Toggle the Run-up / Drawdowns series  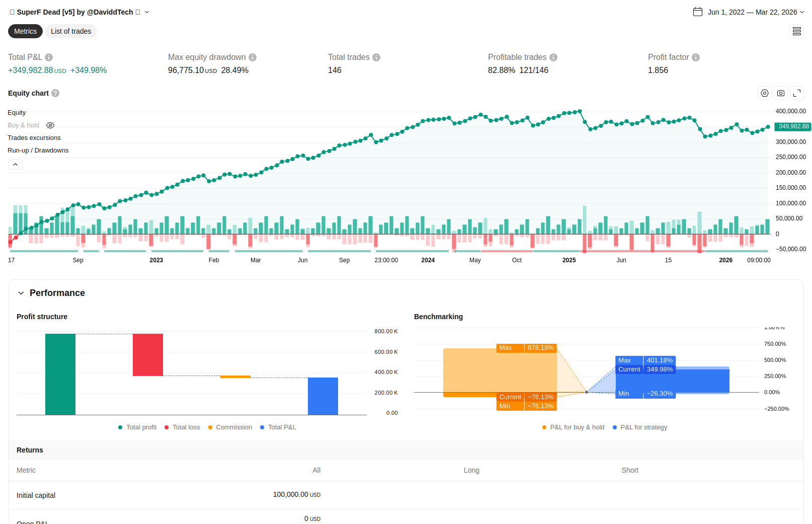tap(38, 151)
